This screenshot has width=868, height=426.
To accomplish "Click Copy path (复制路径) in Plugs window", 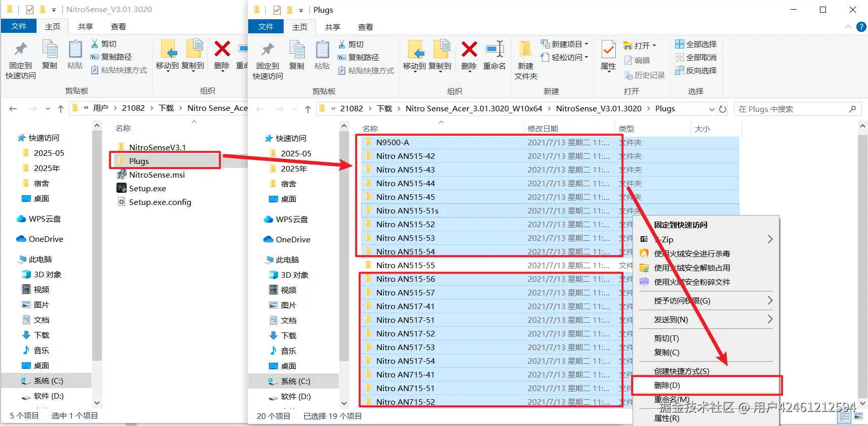I will [359, 58].
